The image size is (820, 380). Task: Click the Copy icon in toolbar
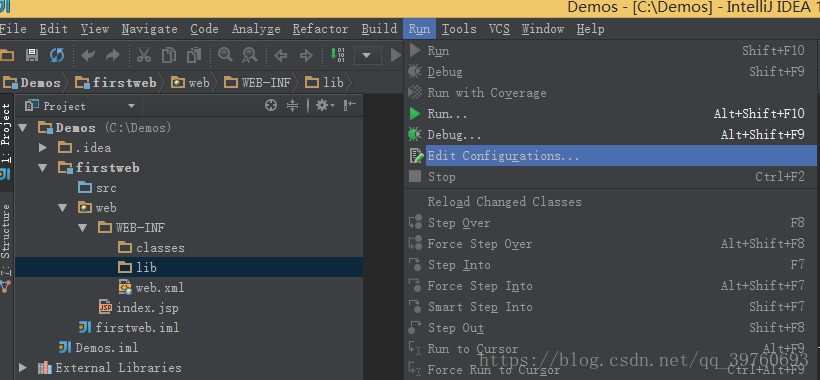(x=168, y=55)
